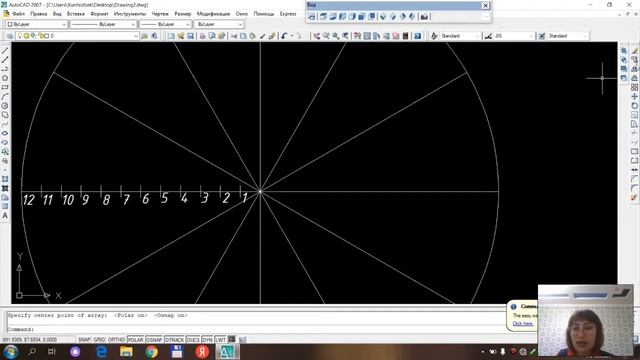640x360 pixels.
Task: Toggle ORTHO mode in status bar
Action: pos(116,340)
